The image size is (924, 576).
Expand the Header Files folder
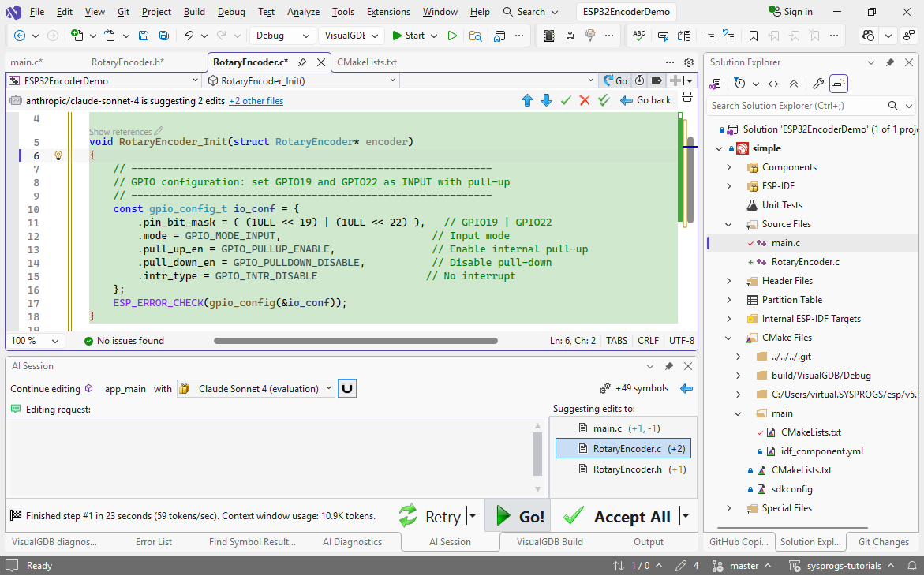click(x=729, y=281)
